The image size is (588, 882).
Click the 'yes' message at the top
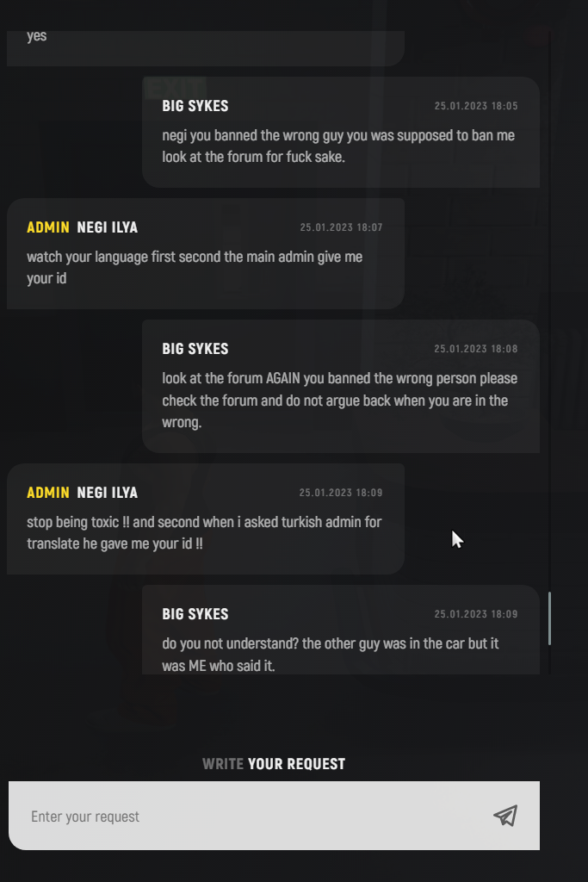[36, 36]
